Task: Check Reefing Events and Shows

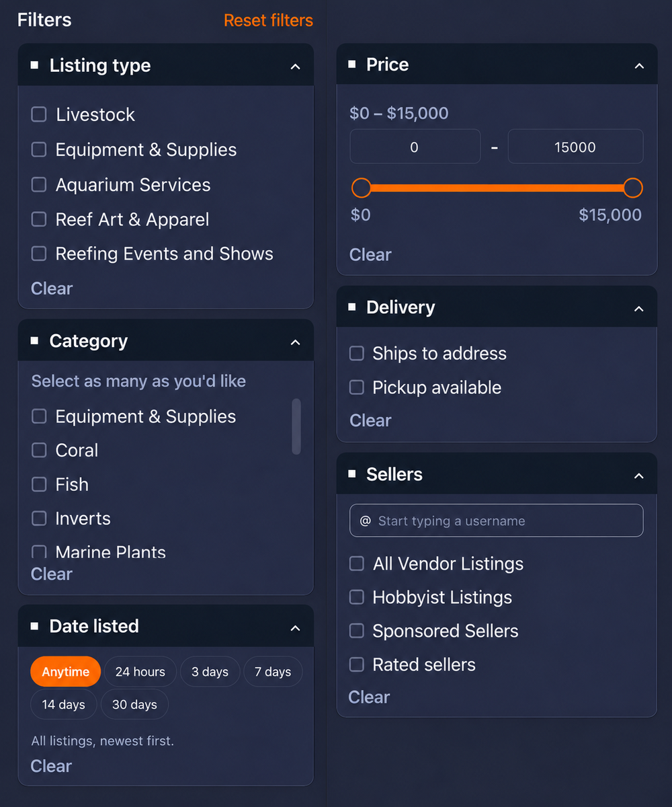Action: coord(39,254)
